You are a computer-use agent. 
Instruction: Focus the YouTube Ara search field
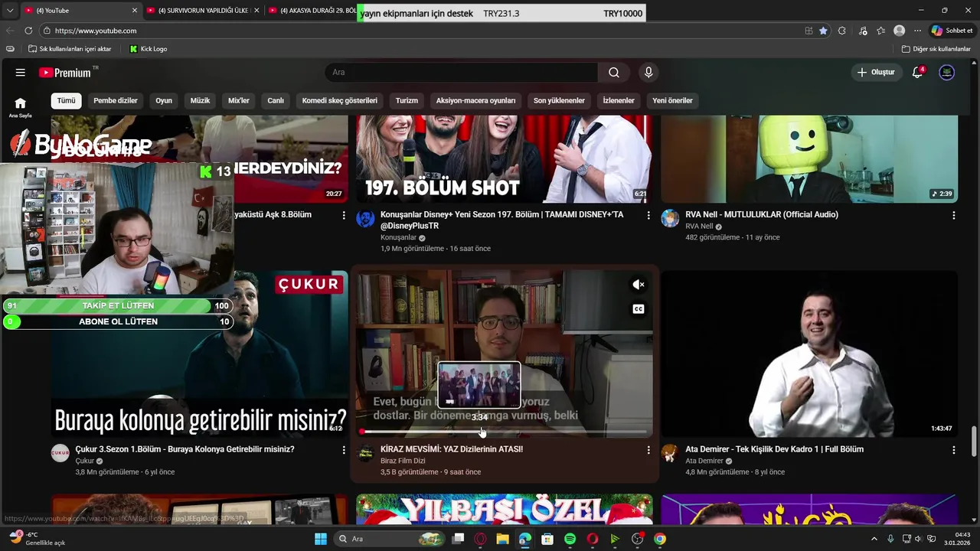(x=462, y=73)
